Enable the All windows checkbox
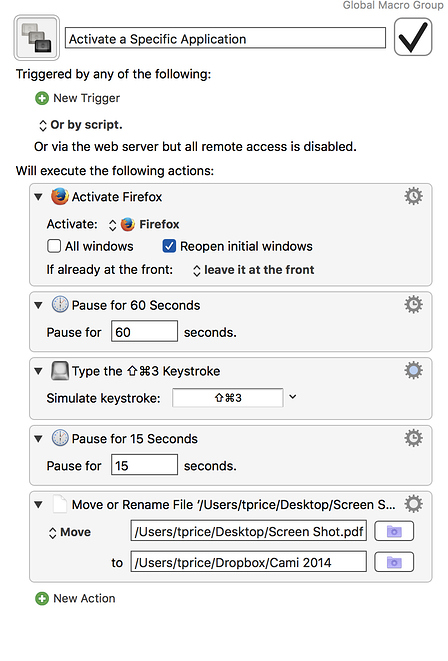The width and height of the screenshot is (448, 661). [x=54, y=246]
